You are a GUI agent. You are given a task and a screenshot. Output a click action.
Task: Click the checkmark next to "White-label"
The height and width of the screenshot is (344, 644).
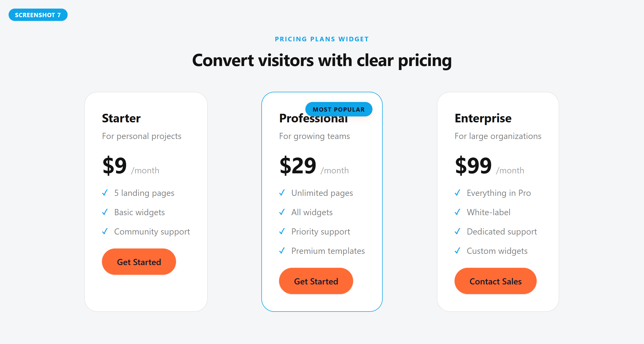(458, 212)
